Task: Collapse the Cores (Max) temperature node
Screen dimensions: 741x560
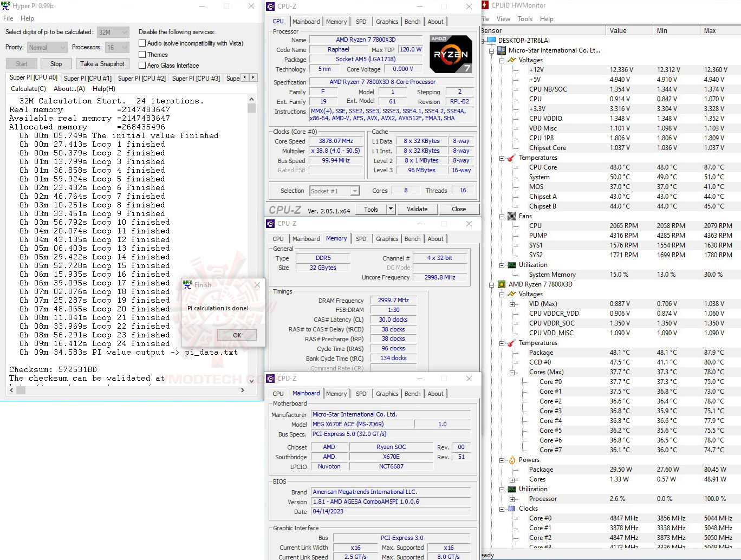Action: (x=512, y=372)
